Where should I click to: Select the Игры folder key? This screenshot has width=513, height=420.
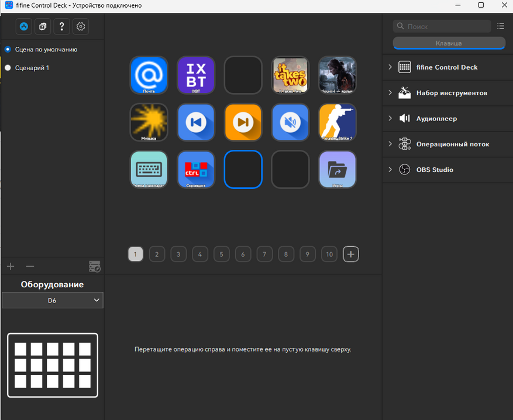[338, 170]
